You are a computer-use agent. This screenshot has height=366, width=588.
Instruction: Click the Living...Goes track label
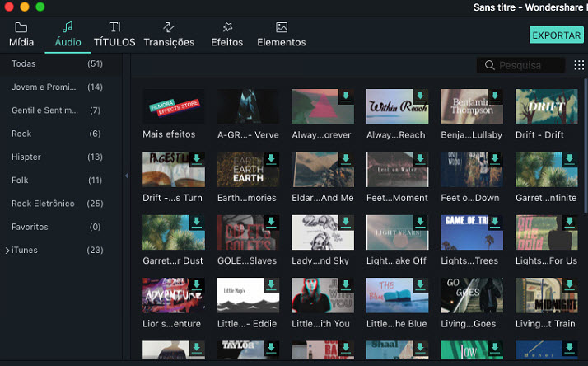click(469, 324)
